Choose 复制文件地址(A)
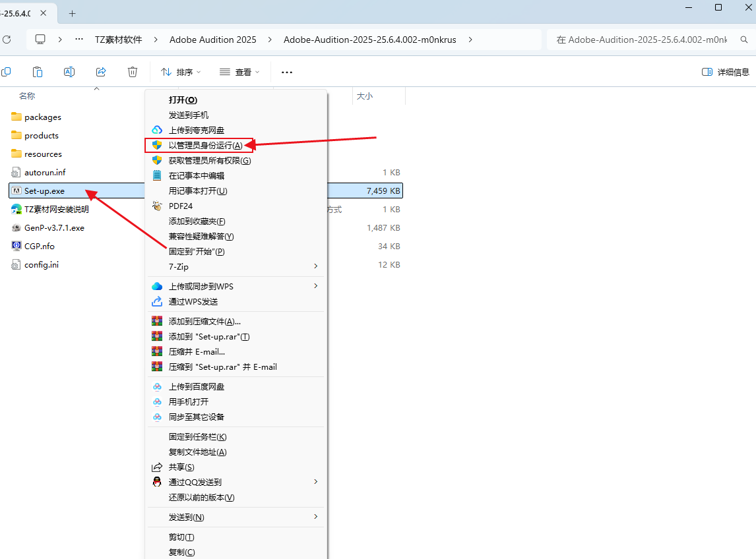 236,452
